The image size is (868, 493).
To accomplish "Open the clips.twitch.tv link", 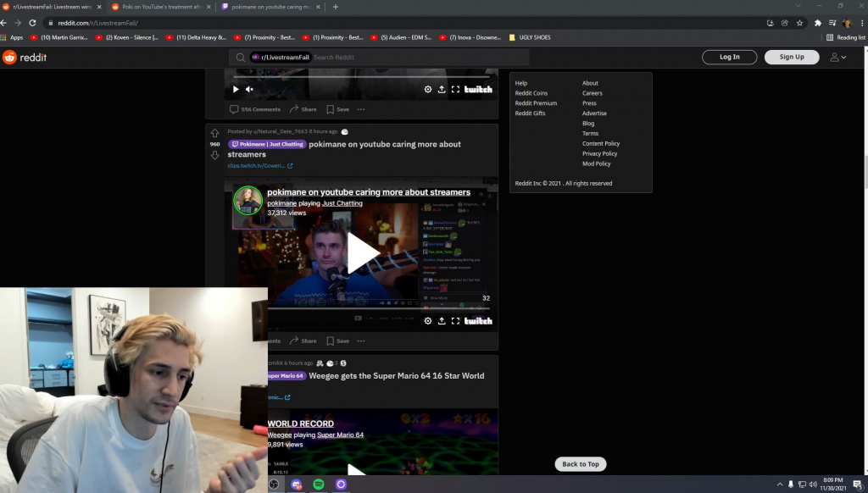I will 260,166.
